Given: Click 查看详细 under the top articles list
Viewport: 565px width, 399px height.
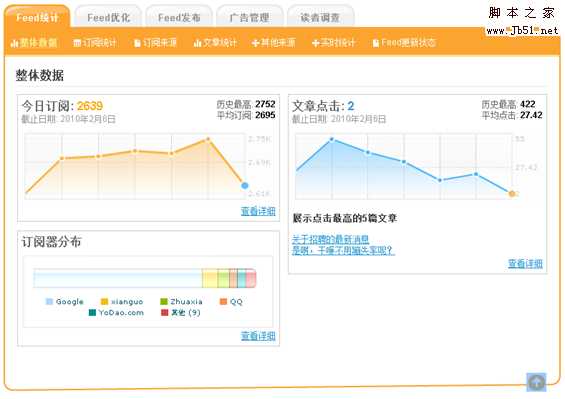Looking at the screenshot, I should (x=525, y=263).
